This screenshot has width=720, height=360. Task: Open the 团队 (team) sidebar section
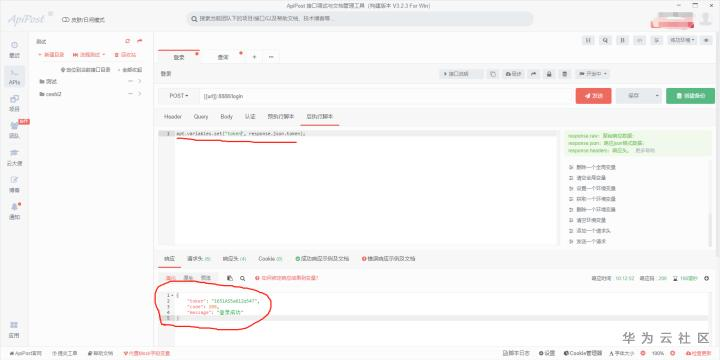pyautogui.click(x=14, y=130)
